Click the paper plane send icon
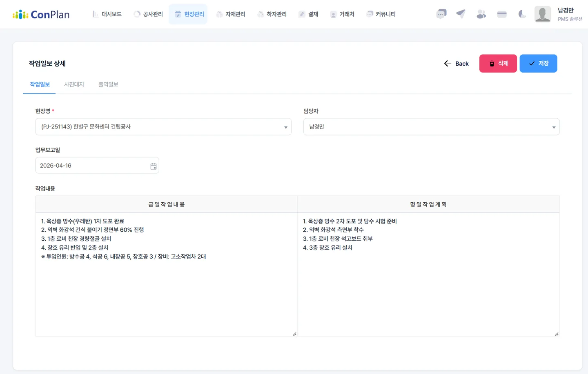Viewport: 588px width, 374px height. coord(461,14)
